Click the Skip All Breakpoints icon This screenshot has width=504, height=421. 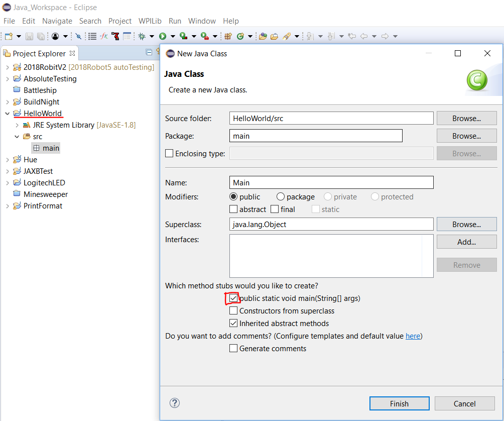pos(78,36)
